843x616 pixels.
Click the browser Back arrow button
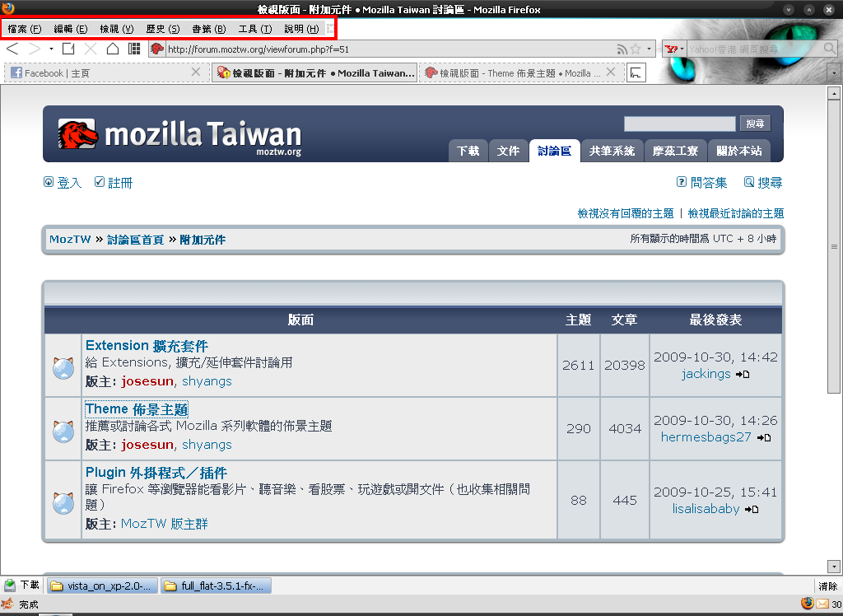[x=12, y=49]
